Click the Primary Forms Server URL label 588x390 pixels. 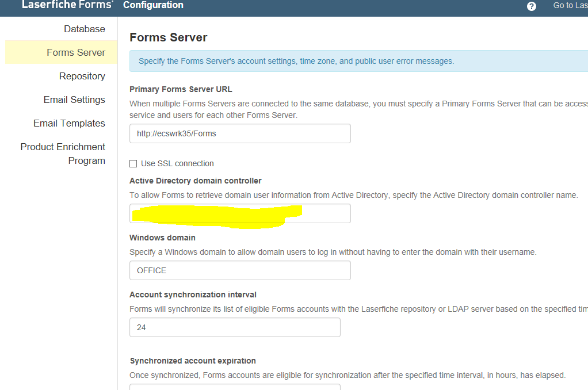pyautogui.click(x=181, y=89)
